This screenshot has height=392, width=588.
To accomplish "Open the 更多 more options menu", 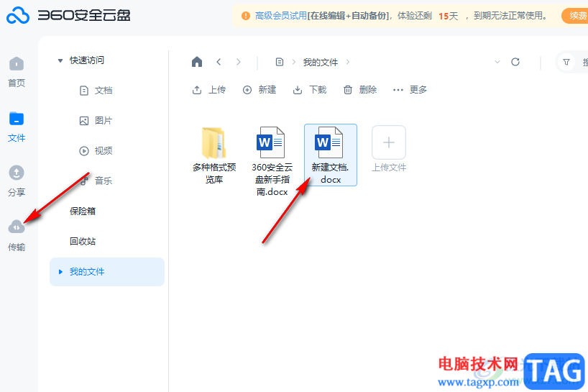I will coord(410,90).
